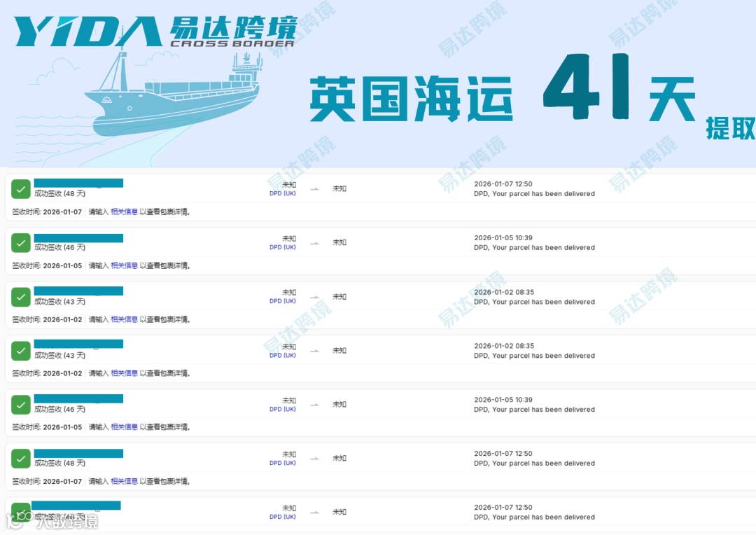
Task: Open the DPD (UK) carrier link in the bottom row
Action: pyautogui.click(x=283, y=517)
